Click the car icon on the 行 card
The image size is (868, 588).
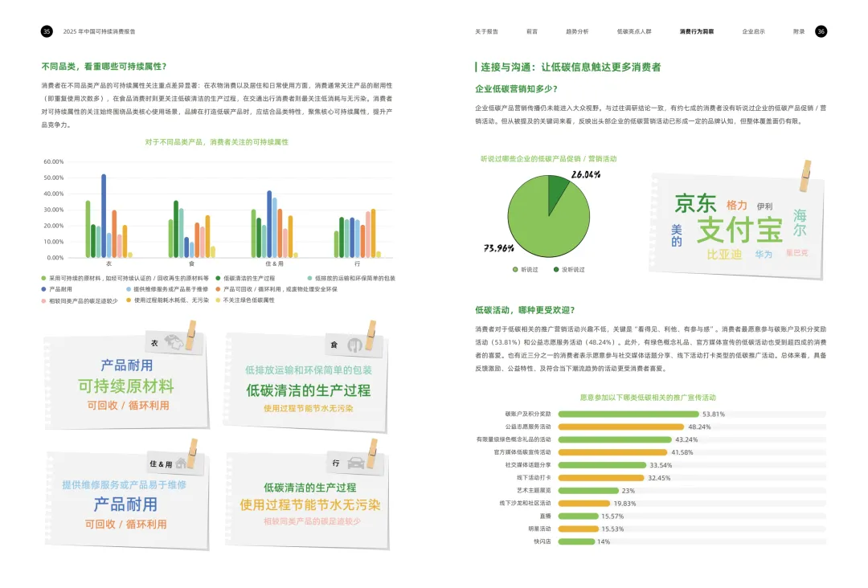tap(356, 463)
